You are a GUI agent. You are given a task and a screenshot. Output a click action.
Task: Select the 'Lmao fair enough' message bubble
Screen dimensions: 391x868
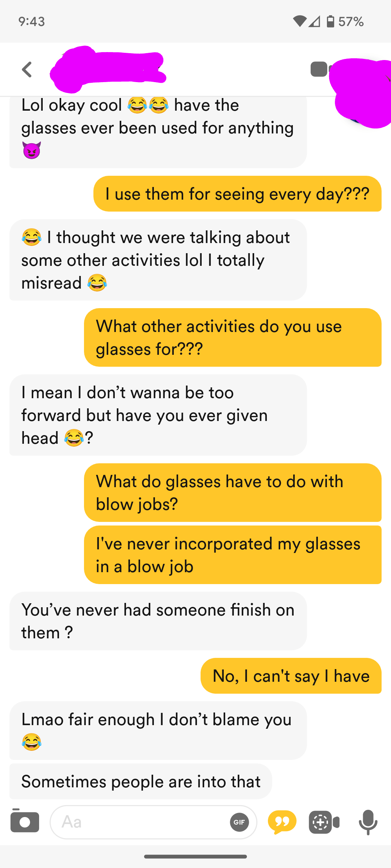158,730
